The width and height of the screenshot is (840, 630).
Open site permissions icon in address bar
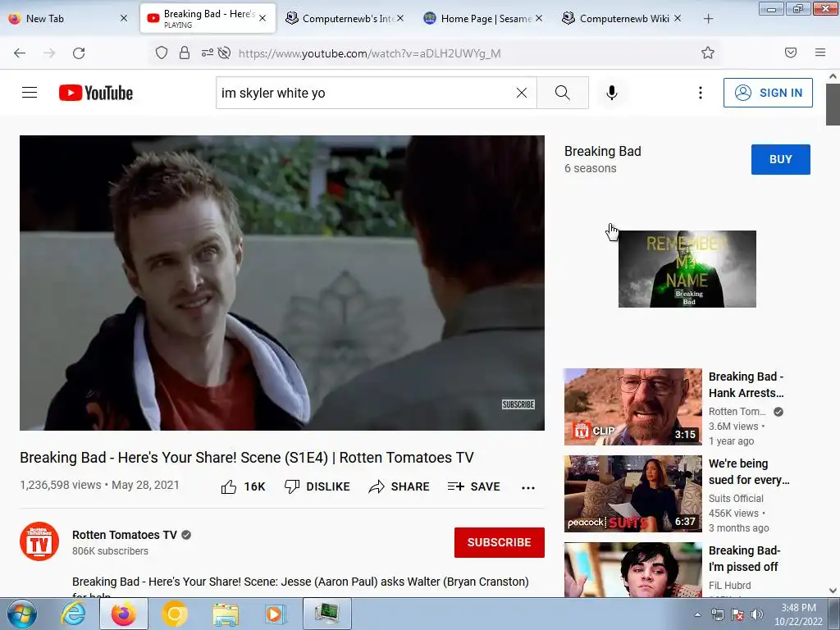(x=208, y=52)
